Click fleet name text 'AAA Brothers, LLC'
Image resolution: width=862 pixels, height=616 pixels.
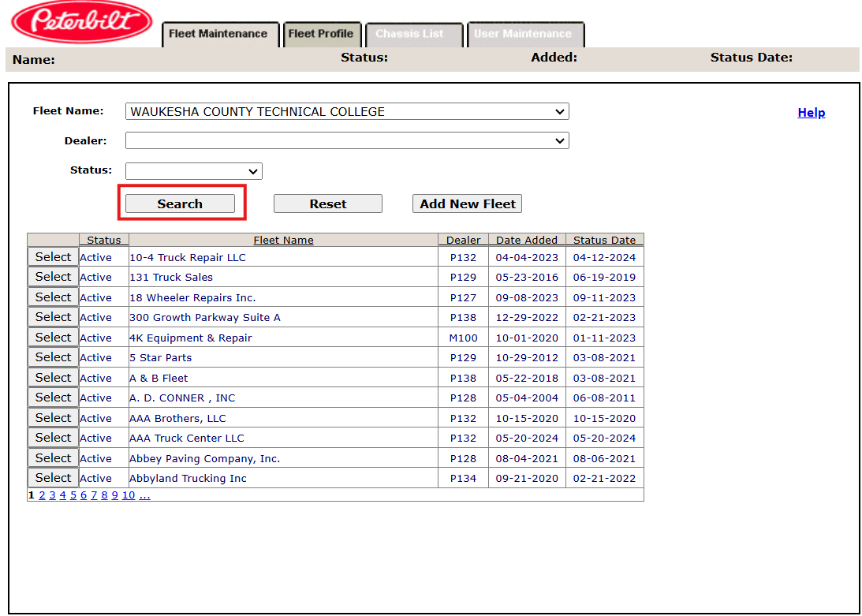[x=177, y=419]
